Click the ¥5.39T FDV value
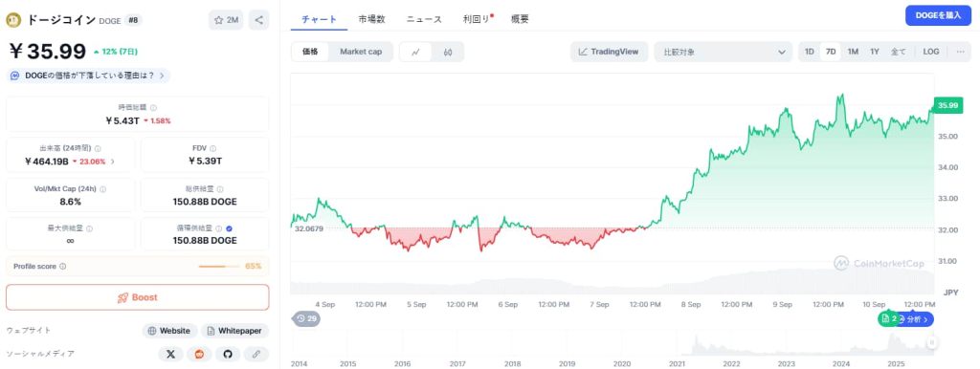 [205, 162]
